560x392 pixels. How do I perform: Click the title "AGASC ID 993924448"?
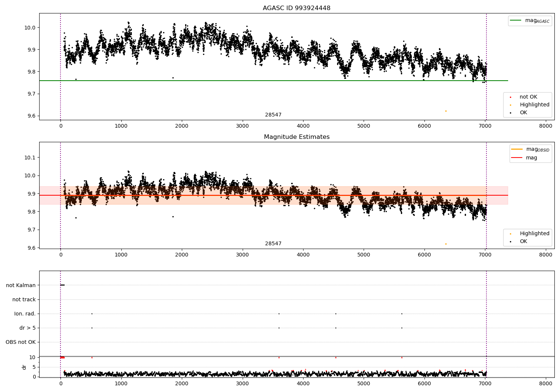296,8
